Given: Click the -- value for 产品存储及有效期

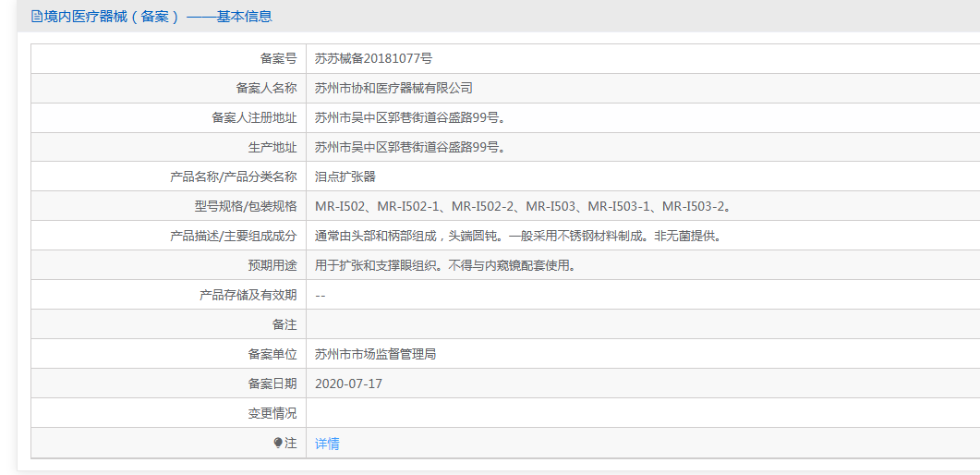Looking at the screenshot, I should coord(320,296).
